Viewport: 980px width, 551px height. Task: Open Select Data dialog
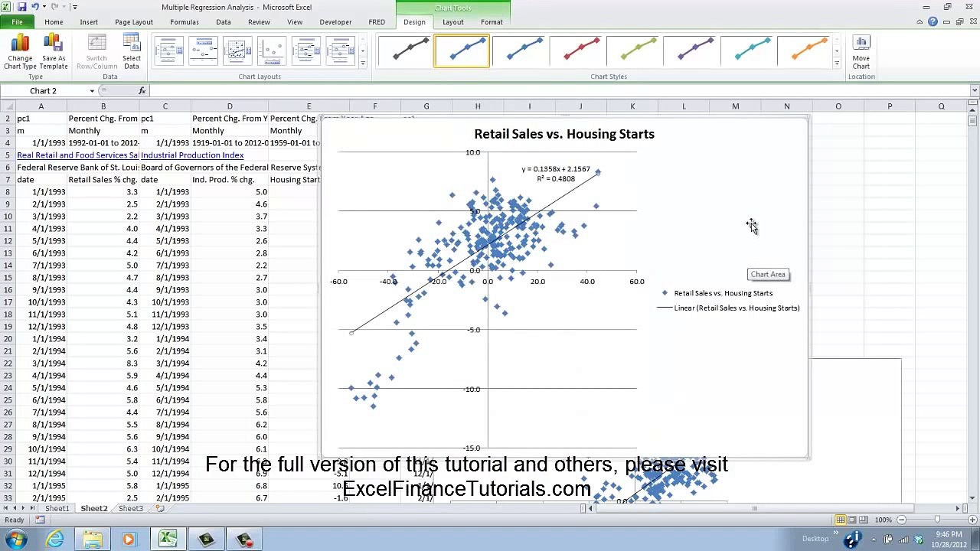[132, 52]
